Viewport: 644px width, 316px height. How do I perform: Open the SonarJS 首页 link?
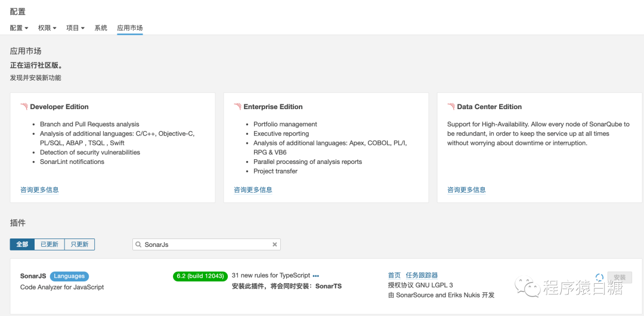pos(394,275)
